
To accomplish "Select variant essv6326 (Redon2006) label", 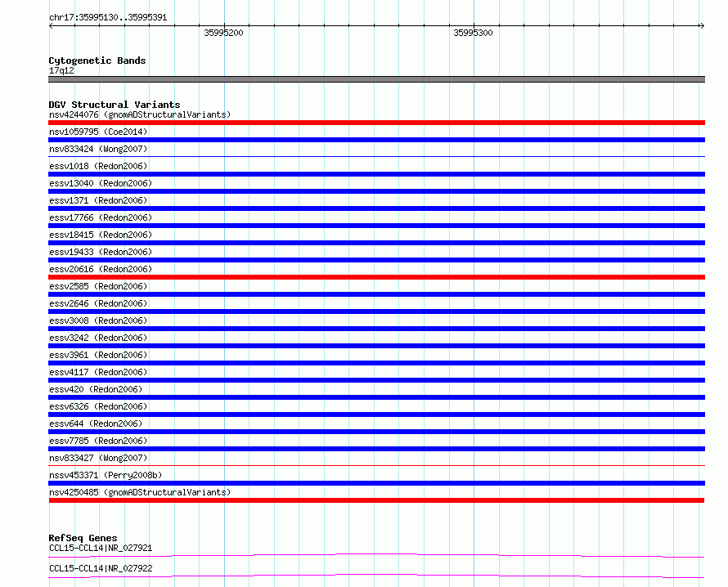I will pos(98,406).
